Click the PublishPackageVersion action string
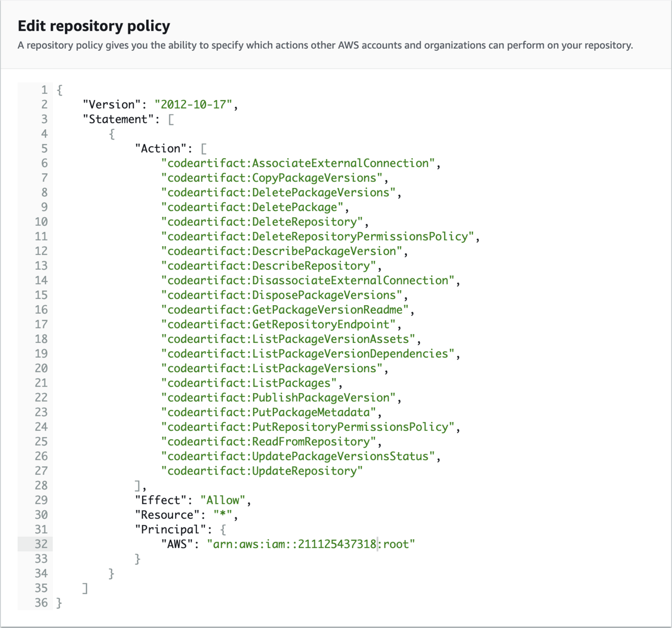 click(x=278, y=398)
